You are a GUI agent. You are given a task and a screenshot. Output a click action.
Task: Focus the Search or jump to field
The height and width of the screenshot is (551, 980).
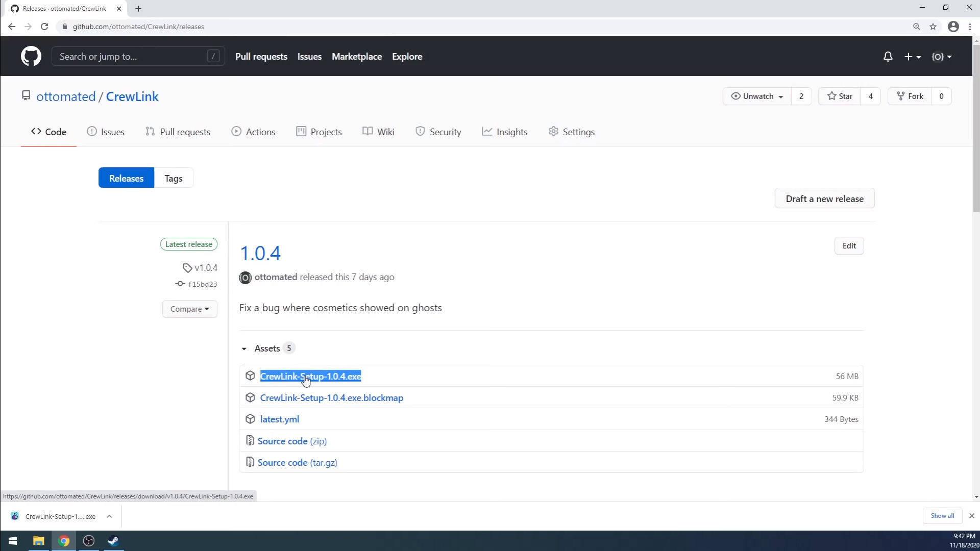pyautogui.click(x=133, y=57)
